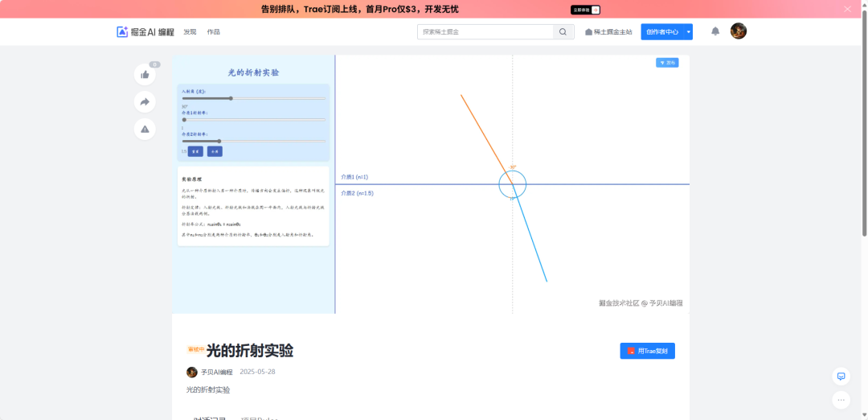Viewport: 868px width, 420px height.
Task: Click the 介质2 (n=1.5) label
Action: [357, 193]
